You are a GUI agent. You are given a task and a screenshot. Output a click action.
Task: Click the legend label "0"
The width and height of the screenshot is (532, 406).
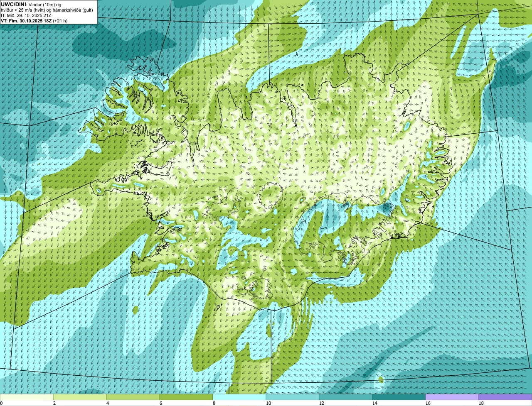point(2,403)
